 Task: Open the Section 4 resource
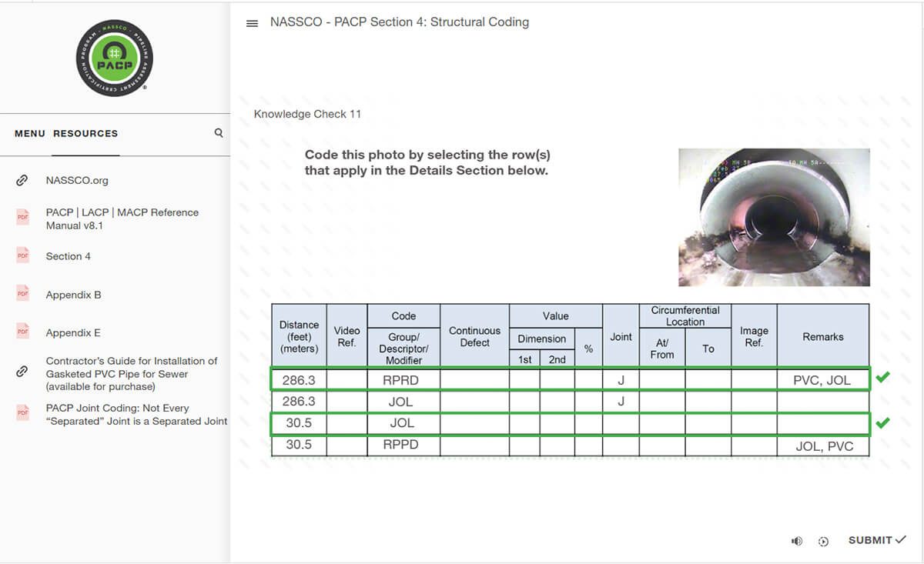tap(69, 256)
